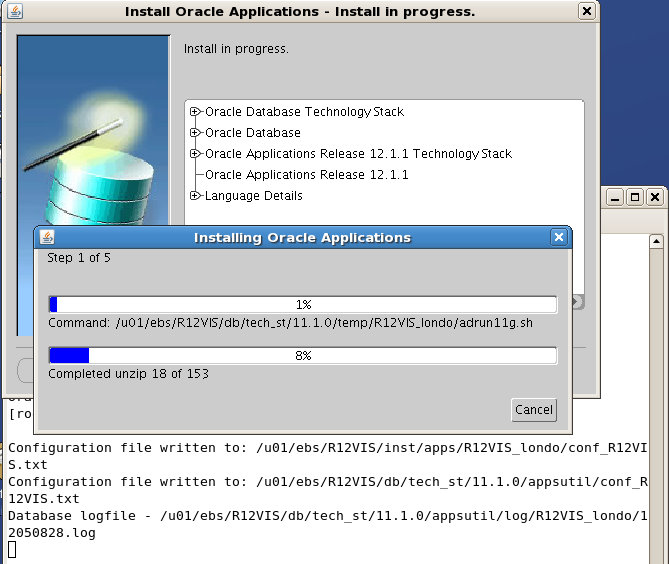Click the 'Step 1 of 5' text
The width and height of the screenshot is (669, 564).
pyautogui.click(x=79, y=258)
